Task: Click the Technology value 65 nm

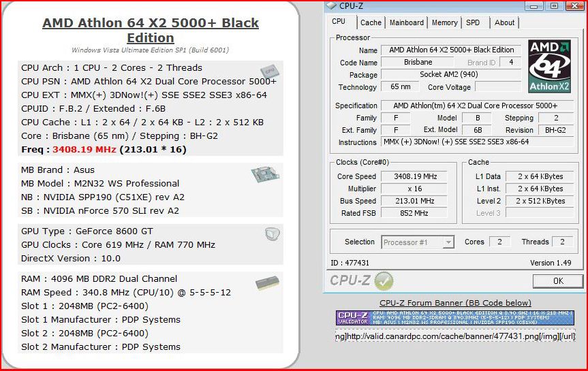Action: [401, 86]
